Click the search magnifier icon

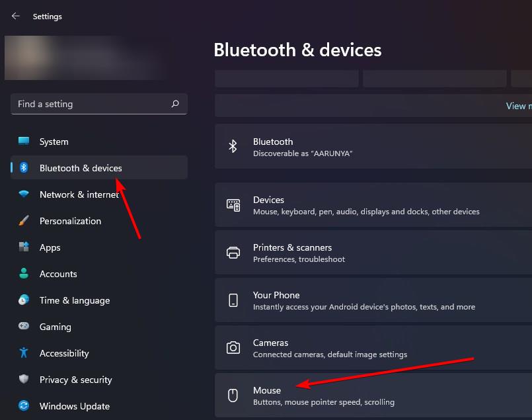pos(175,104)
